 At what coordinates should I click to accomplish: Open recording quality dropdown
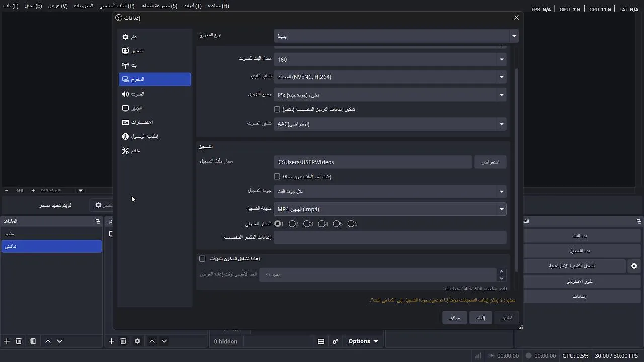point(390,191)
